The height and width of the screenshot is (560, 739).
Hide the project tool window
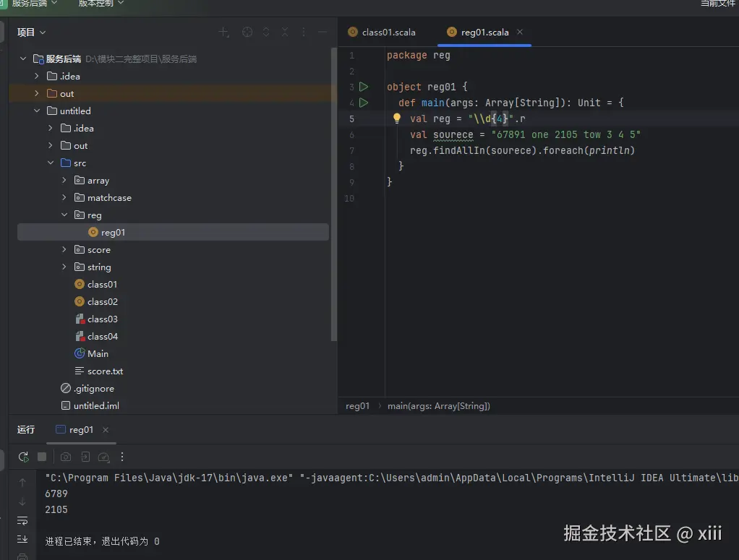point(322,32)
